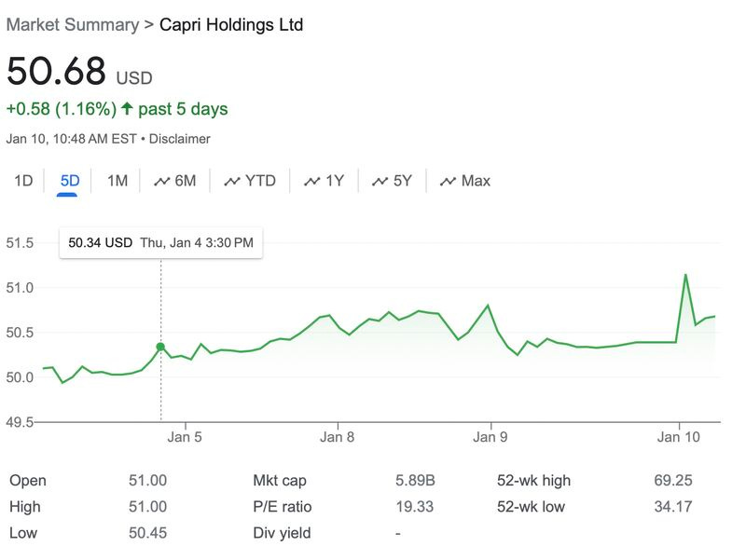Click the Open value 51.00

[147, 480]
